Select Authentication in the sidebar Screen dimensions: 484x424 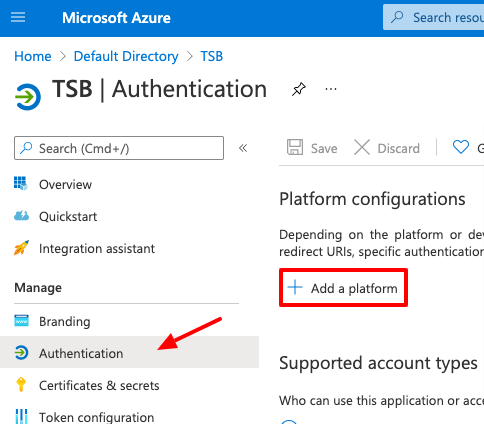(129, 352)
